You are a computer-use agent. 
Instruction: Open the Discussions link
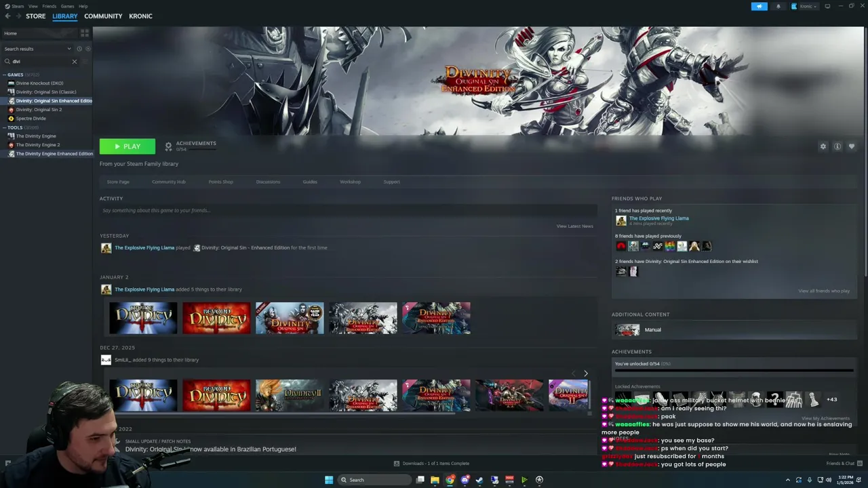click(268, 182)
